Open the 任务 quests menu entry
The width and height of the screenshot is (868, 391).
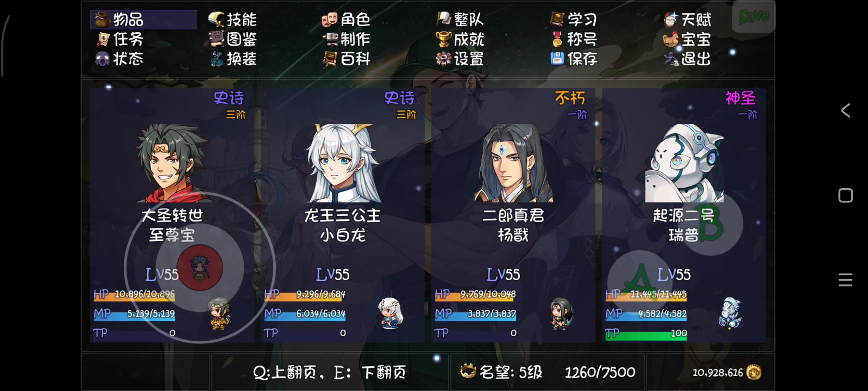(120, 39)
